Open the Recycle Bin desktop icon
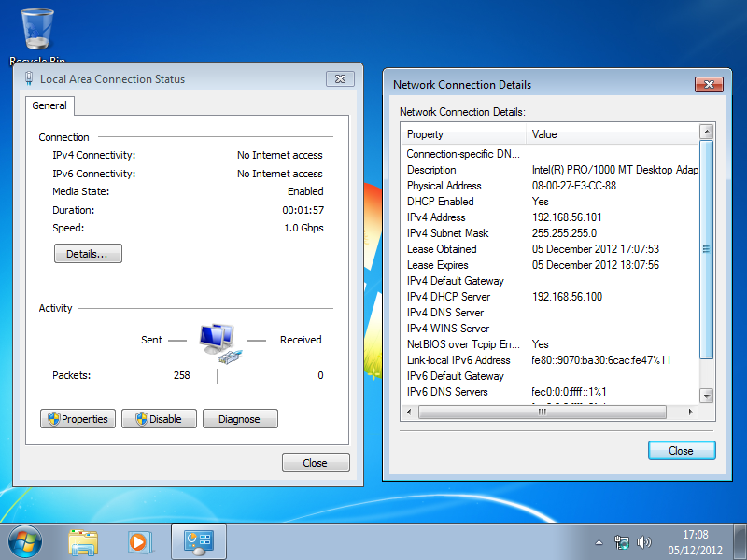The width and height of the screenshot is (747, 560). pyautogui.click(x=37, y=31)
